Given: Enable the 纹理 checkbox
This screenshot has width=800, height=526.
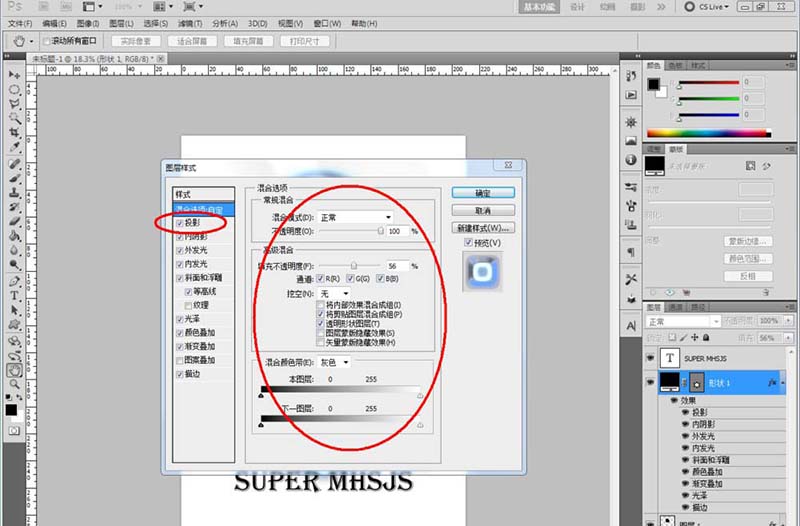Looking at the screenshot, I should pyautogui.click(x=188, y=306).
